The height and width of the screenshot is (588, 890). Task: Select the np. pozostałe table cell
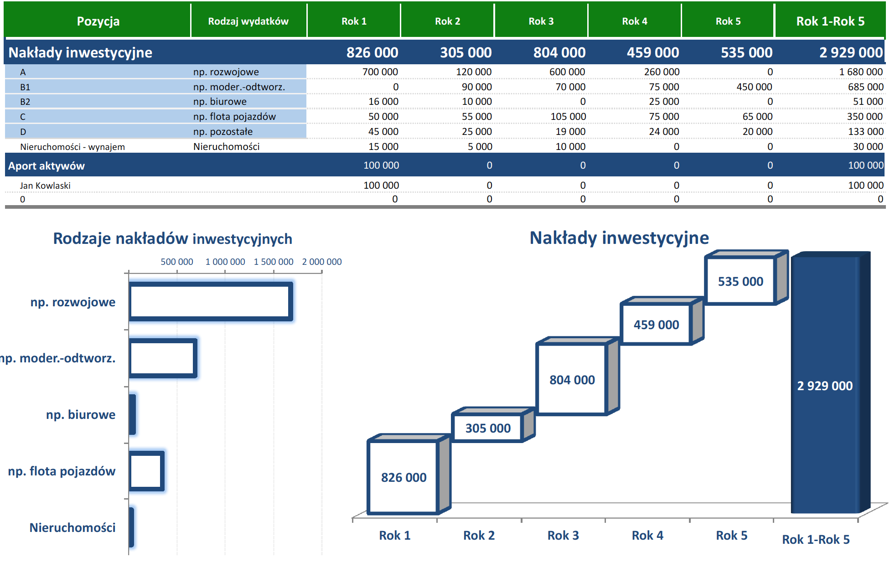[223, 132]
